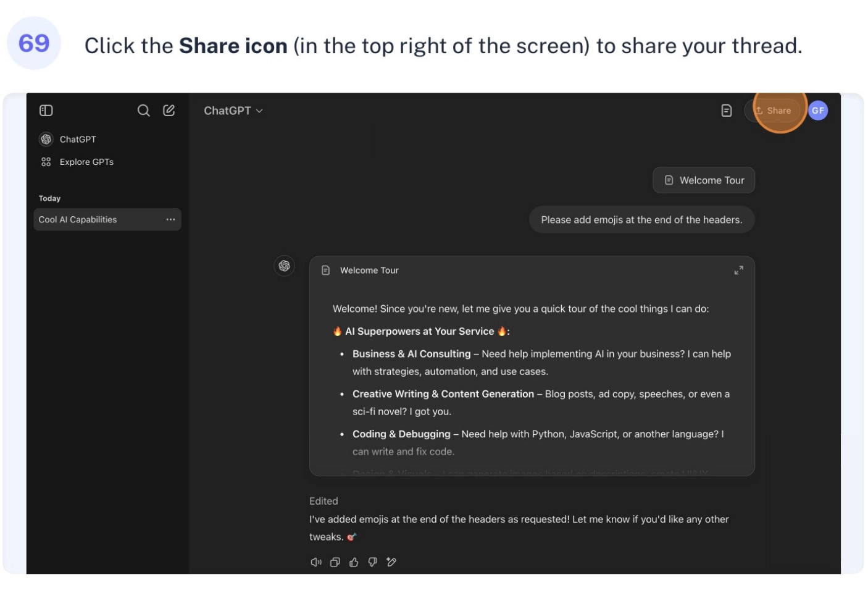
Task: Start a new chat with pencil icon
Action: coord(169,111)
